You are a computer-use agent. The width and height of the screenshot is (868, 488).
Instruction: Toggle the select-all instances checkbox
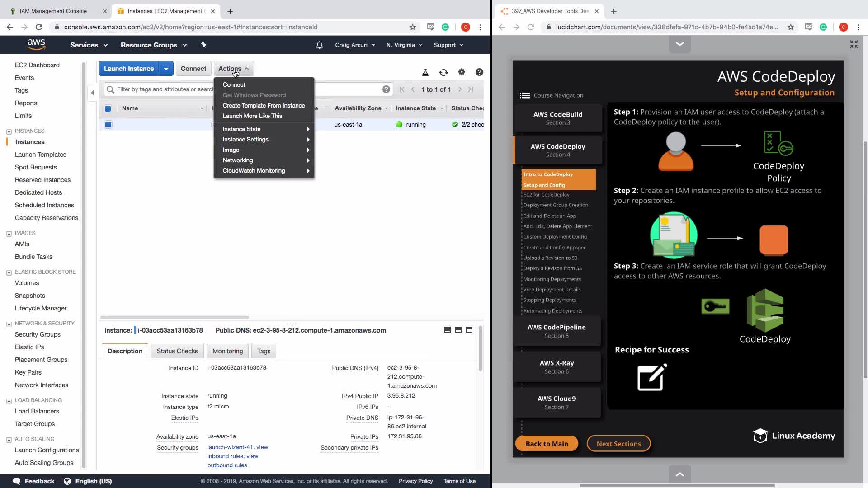108,108
